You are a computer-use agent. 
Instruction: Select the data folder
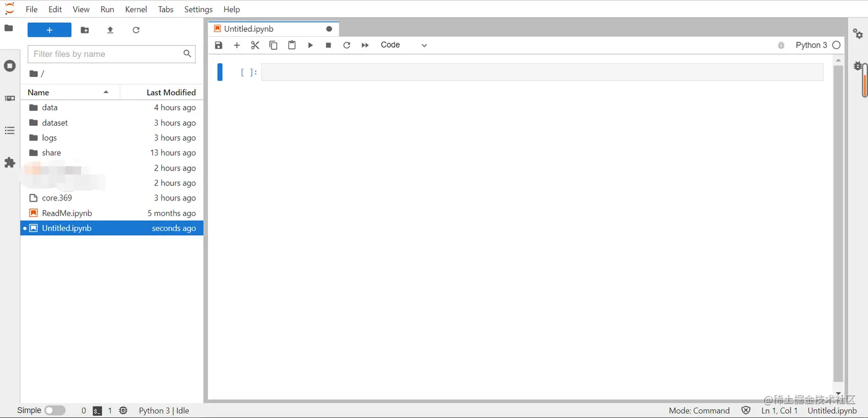[112, 107]
